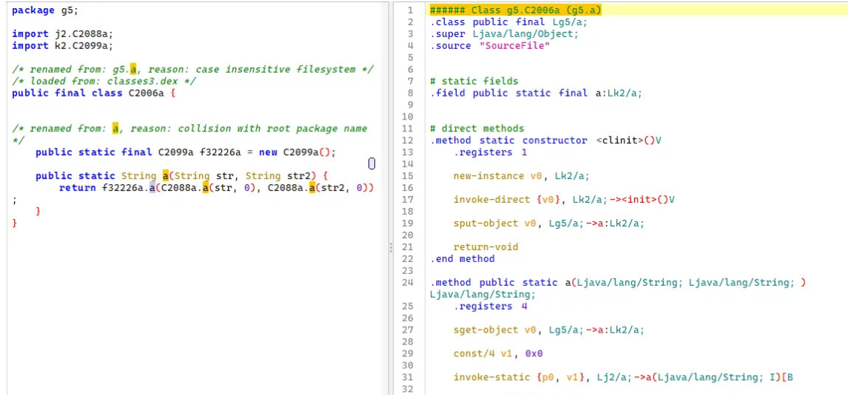Click the 'sput-object v0' instruction line
The image size is (868, 395).
pos(549,223)
